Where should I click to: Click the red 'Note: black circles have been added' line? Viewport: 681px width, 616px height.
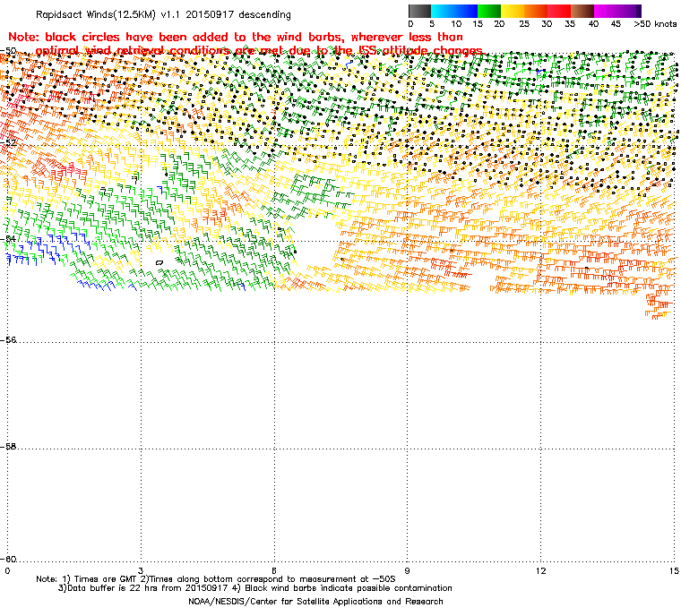pyautogui.click(x=236, y=37)
